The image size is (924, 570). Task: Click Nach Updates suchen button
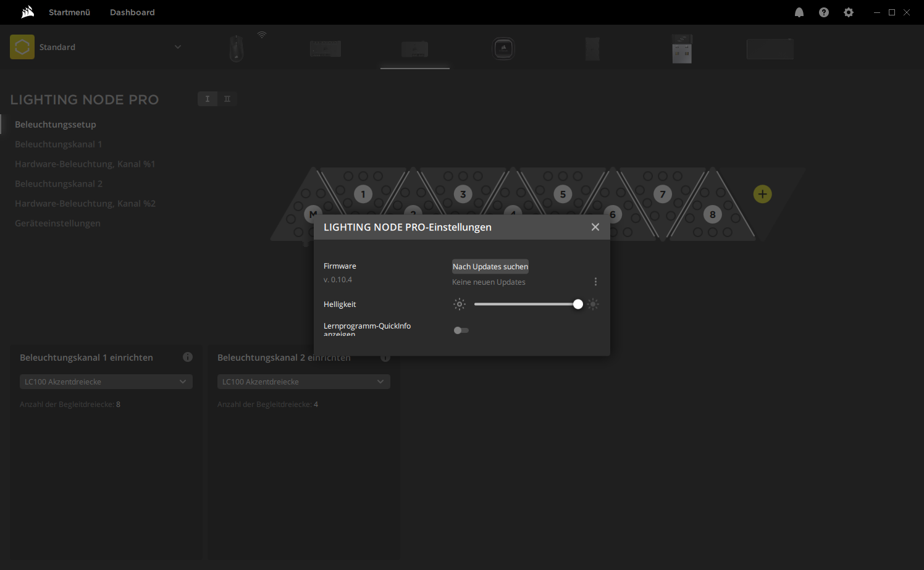click(490, 267)
